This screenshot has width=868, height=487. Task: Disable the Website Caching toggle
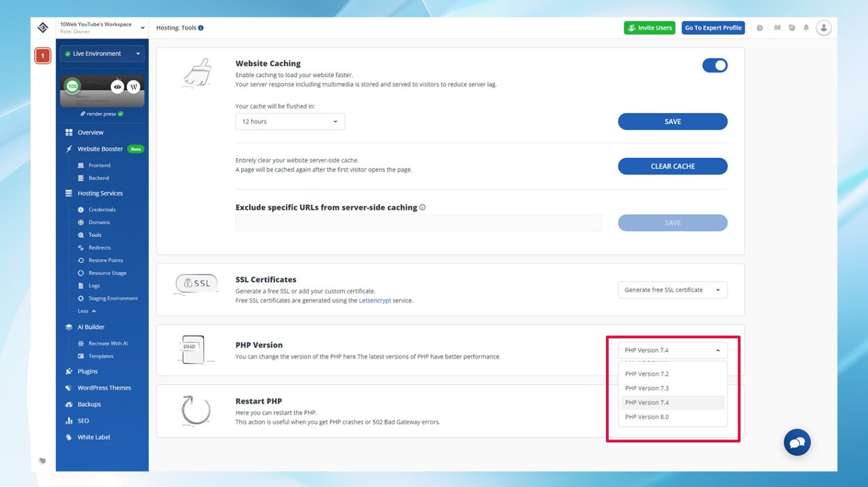tap(714, 65)
